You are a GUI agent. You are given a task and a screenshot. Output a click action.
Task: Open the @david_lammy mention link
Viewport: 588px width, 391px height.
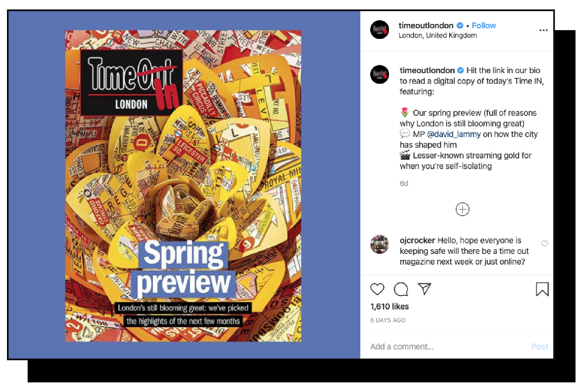point(454,134)
